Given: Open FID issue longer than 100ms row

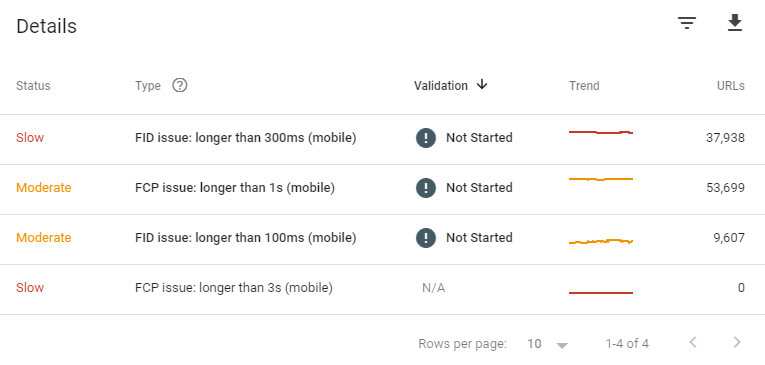Looking at the screenshot, I should 382,240.
